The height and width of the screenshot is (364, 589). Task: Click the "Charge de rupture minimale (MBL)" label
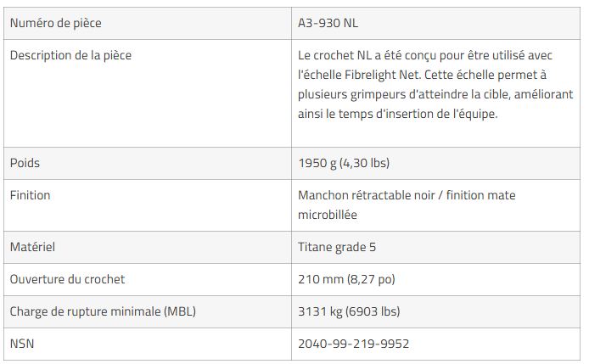(103, 311)
